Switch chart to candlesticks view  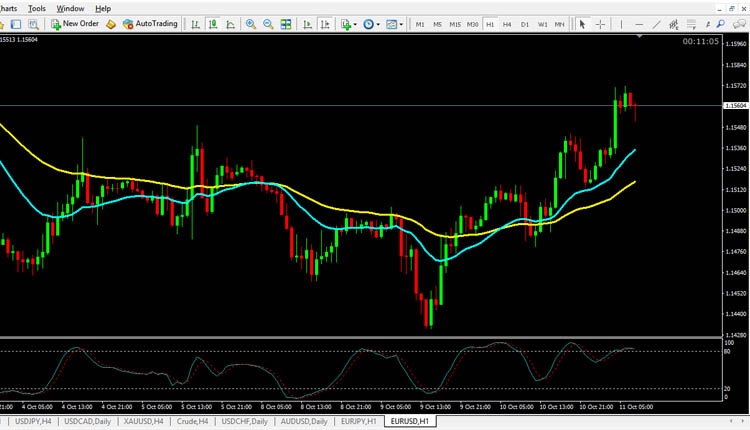(213, 24)
